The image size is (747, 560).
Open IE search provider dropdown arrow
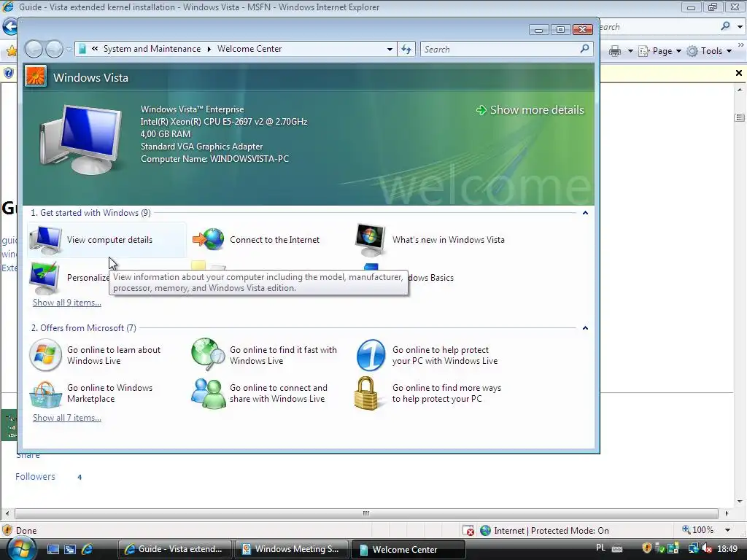740,27
